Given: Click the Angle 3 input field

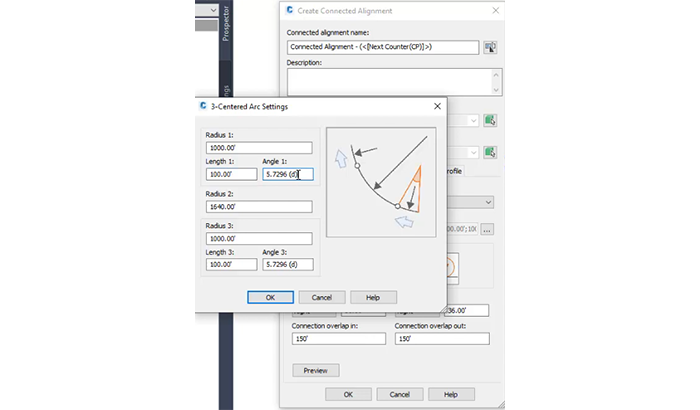Looking at the screenshot, I should [287, 265].
